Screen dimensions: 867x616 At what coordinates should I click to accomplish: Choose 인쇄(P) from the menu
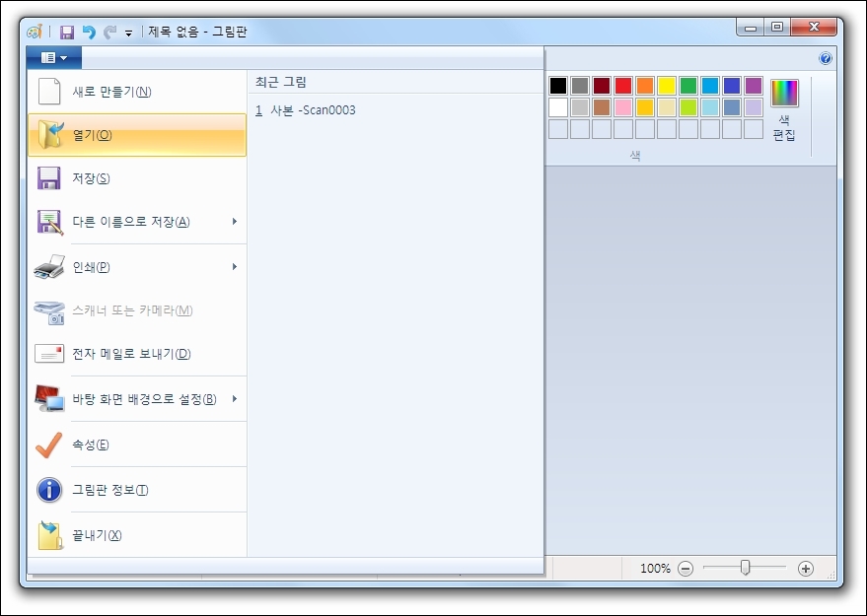click(136, 267)
